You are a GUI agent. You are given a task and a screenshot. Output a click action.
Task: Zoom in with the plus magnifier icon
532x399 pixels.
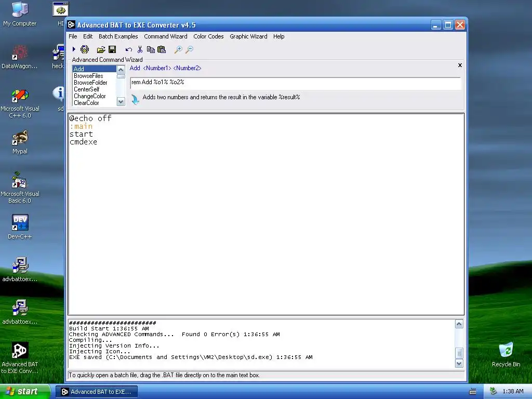tap(178, 50)
